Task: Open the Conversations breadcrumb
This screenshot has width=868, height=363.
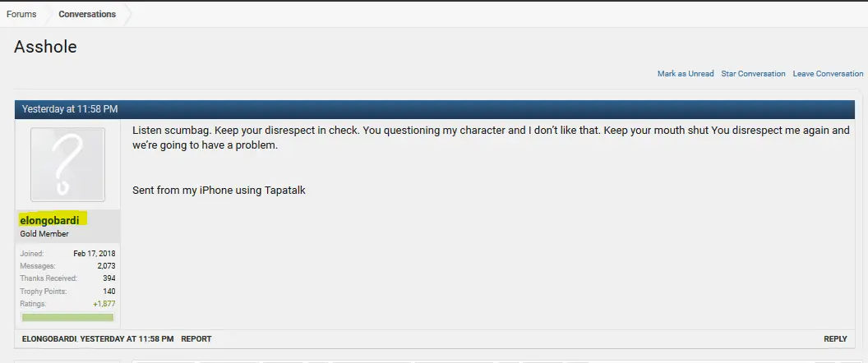Action: click(87, 14)
